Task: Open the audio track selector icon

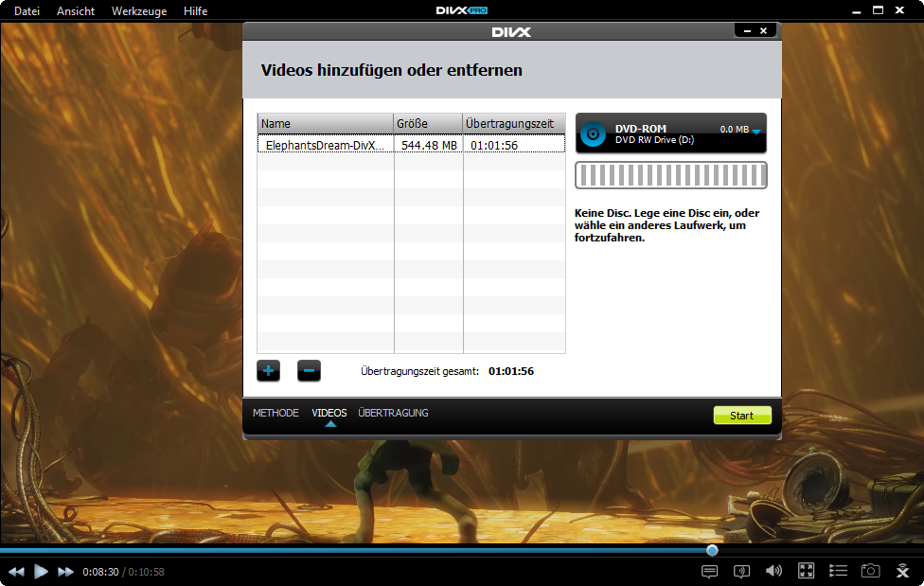Action: click(741, 571)
